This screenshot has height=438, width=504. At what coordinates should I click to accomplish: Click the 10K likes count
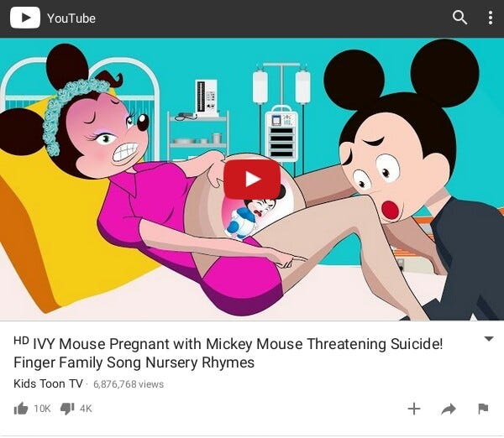(x=42, y=409)
